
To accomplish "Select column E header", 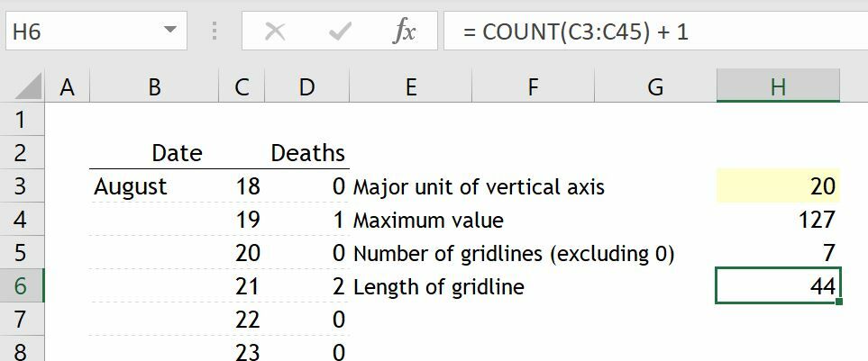I will (x=411, y=87).
